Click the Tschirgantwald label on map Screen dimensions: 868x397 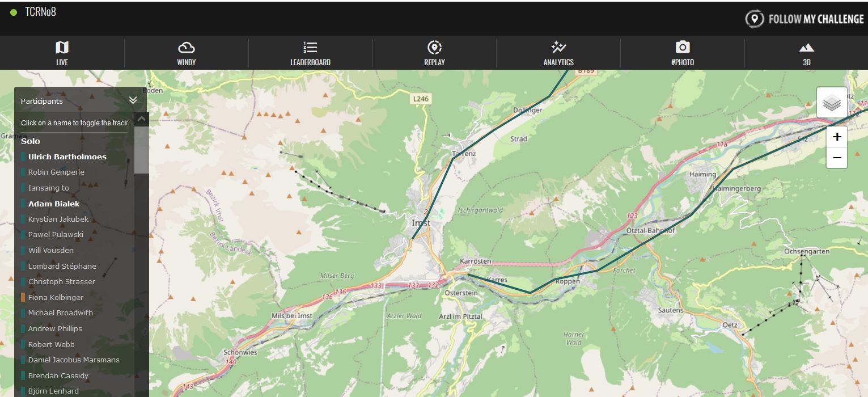click(x=480, y=210)
